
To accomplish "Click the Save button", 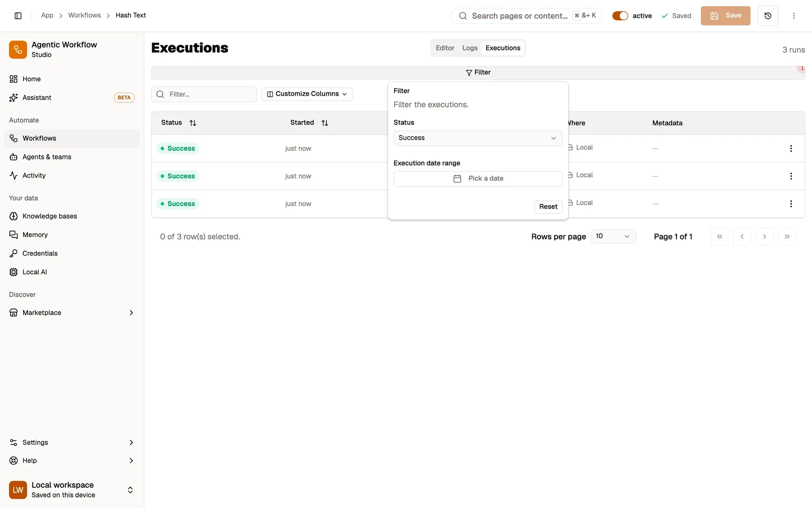I will click(x=726, y=15).
